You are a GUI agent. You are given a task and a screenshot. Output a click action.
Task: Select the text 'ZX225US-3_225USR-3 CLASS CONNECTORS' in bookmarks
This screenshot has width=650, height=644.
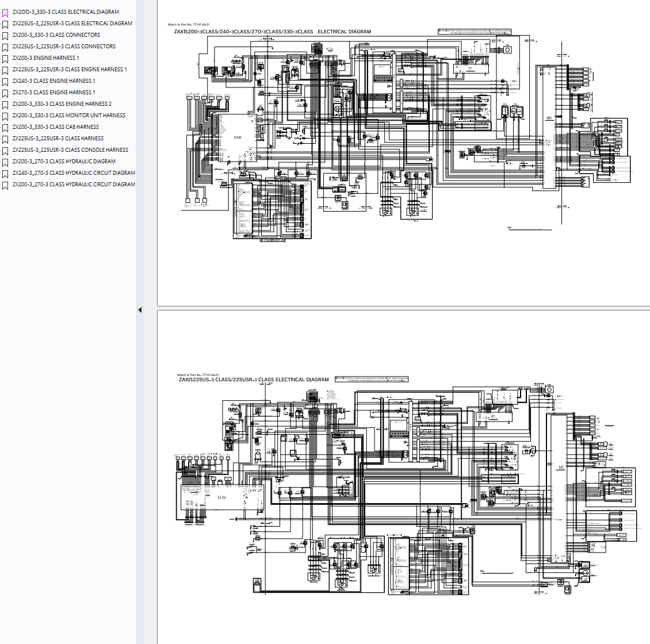click(x=64, y=47)
